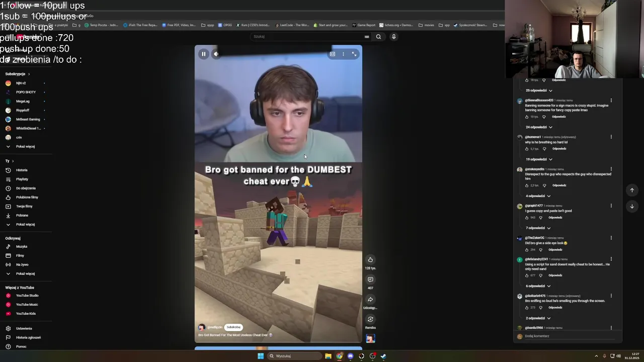Reply to the @stokesyedits comment via Odpowiedz
The width and height of the screenshot is (644, 362).
(559, 186)
